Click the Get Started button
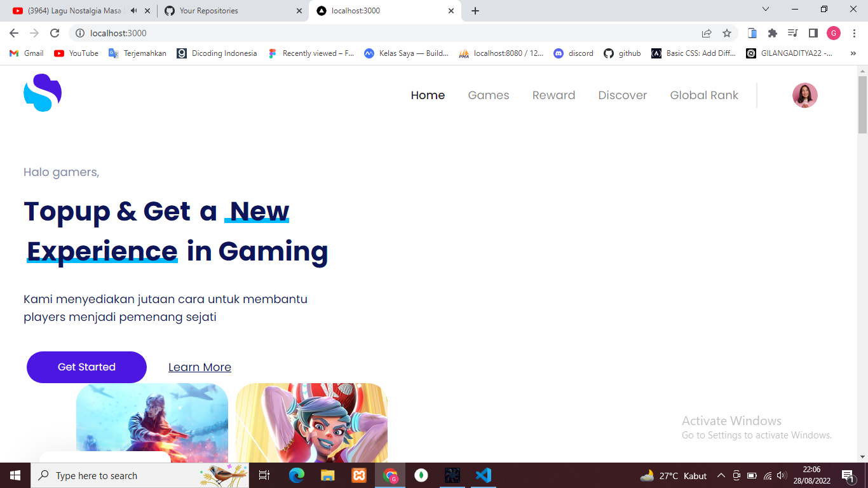 (86, 367)
